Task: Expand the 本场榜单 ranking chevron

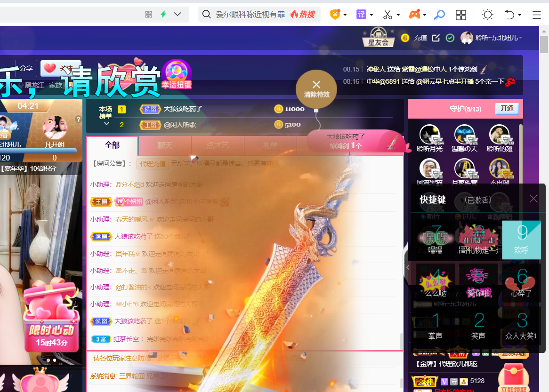Action: tap(107, 124)
